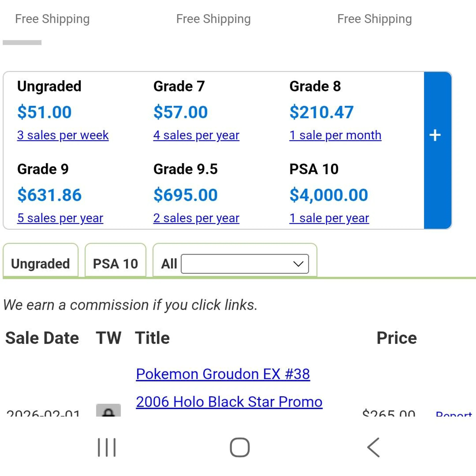
Task: Open the 4 sales per year link
Action: (196, 135)
